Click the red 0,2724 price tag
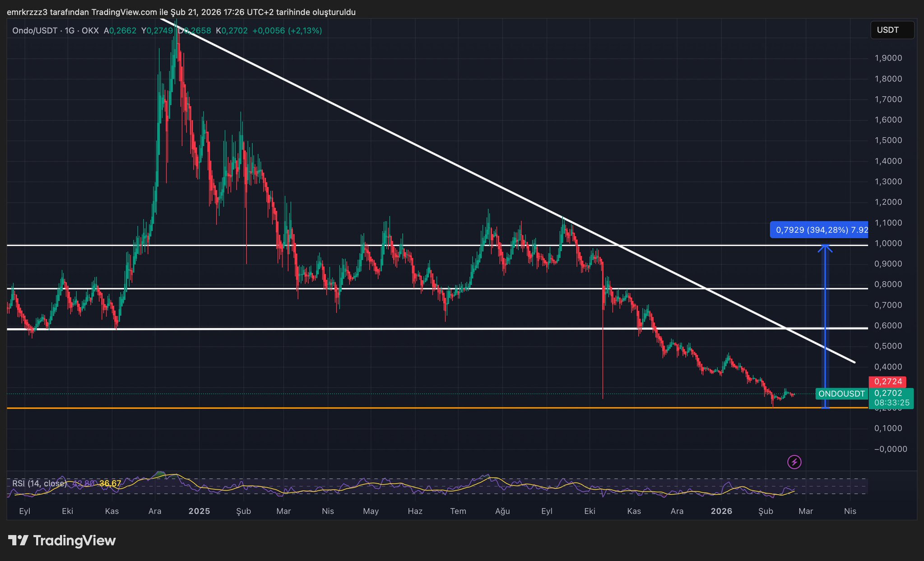924x561 pixels. (x=887, y=382)
